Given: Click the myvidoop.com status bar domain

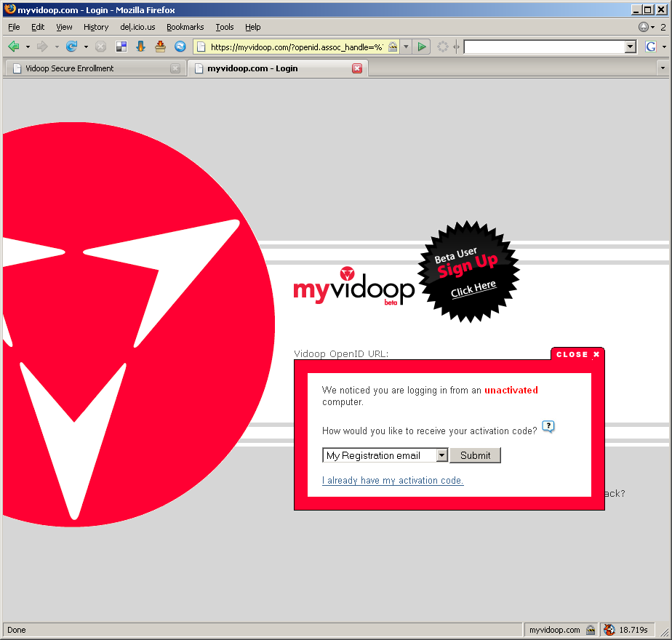Looking at the screenshot, I should (555, 630).
